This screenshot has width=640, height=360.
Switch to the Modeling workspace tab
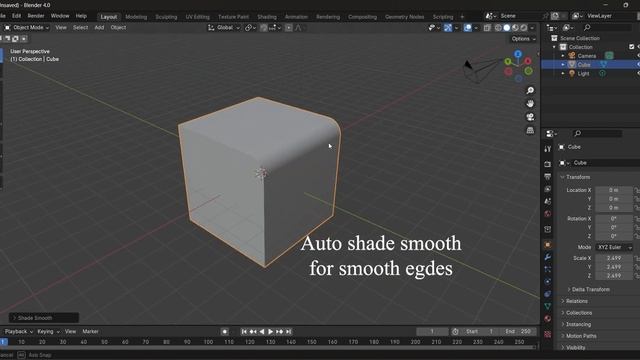136,17
